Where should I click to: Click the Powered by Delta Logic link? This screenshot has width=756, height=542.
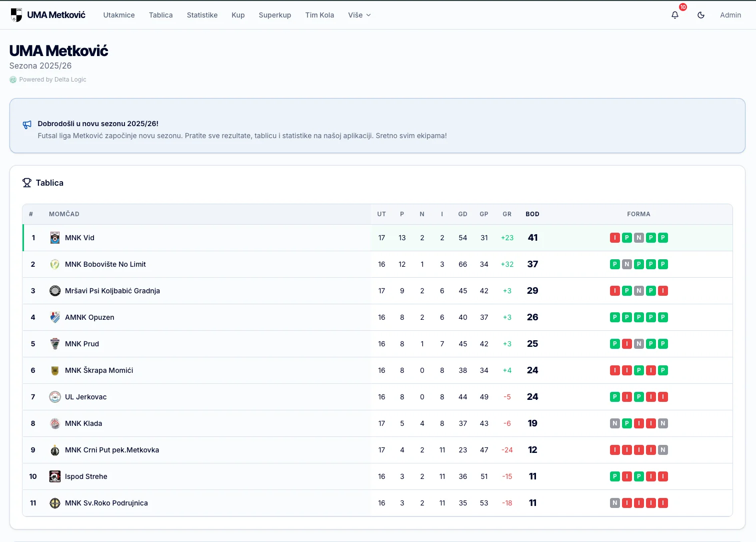click(48, 80)
